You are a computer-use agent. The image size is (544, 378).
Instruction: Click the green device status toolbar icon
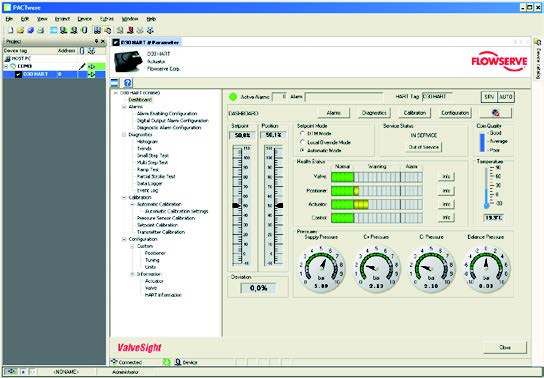[x=84, y=31]
